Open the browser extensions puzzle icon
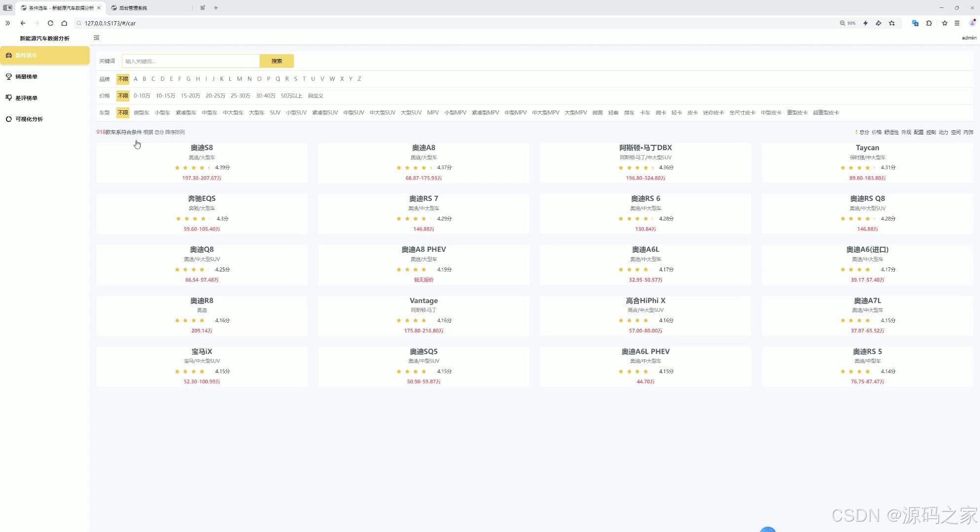The width and height of the screenshot is (980, 532). 929,23
